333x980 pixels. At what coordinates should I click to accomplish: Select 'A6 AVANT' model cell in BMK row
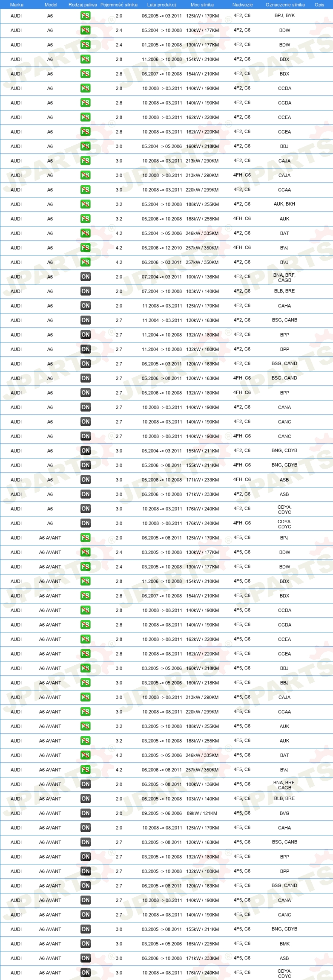tap(50, 944)
